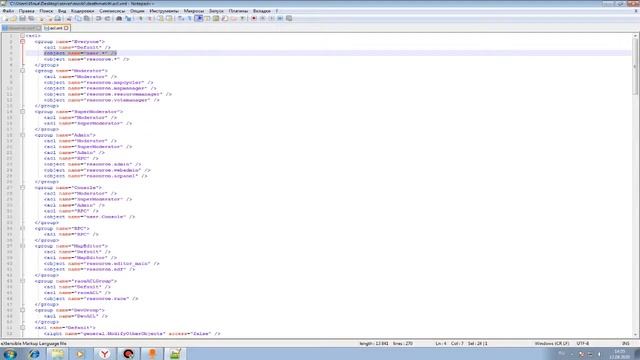Open Find with the binoculars icon
640x360 pixels.
click(x=119, y=18)
